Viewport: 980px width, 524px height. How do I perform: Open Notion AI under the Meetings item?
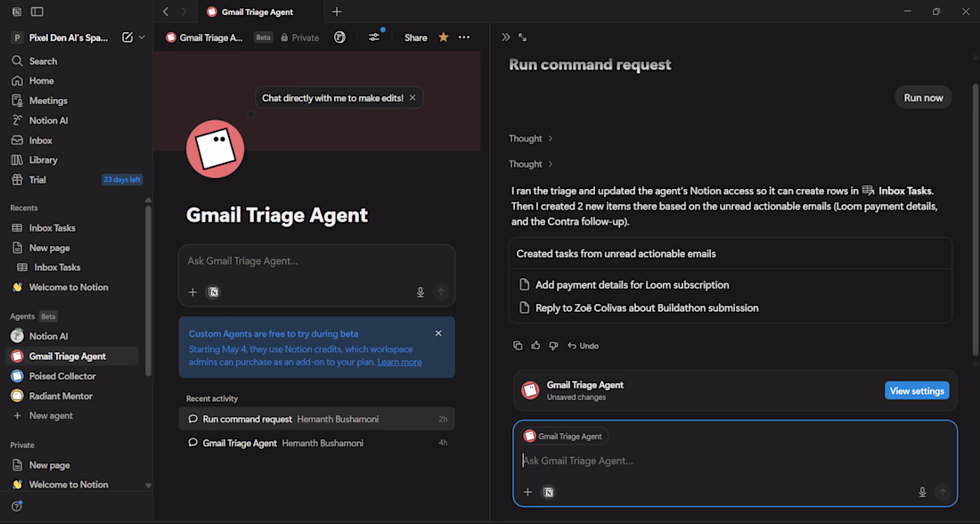tap(77, 120)
